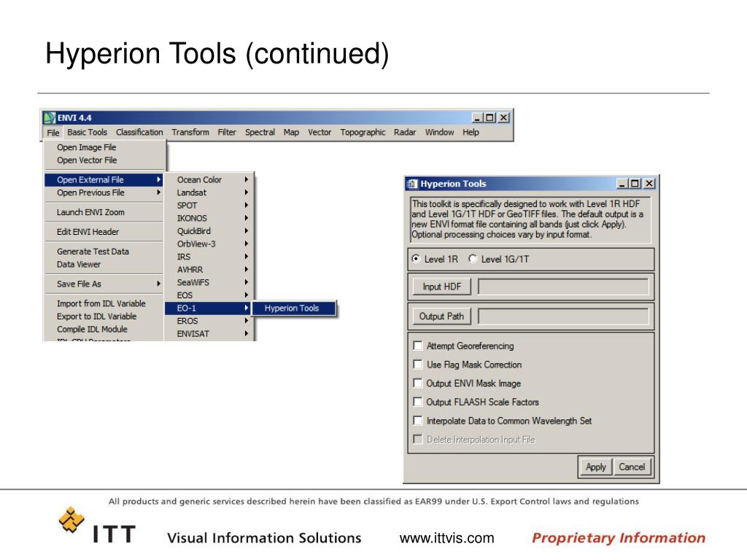Expand EROS submenu
Screen dimensions: 747x560
click(209, 321)
